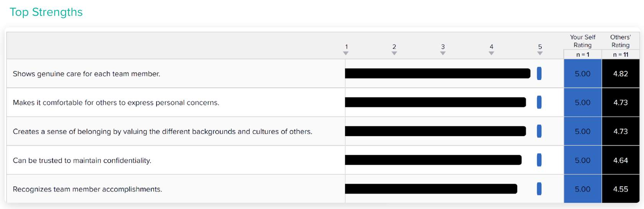Click the 4.55 others' rating cell

point(621,189)
